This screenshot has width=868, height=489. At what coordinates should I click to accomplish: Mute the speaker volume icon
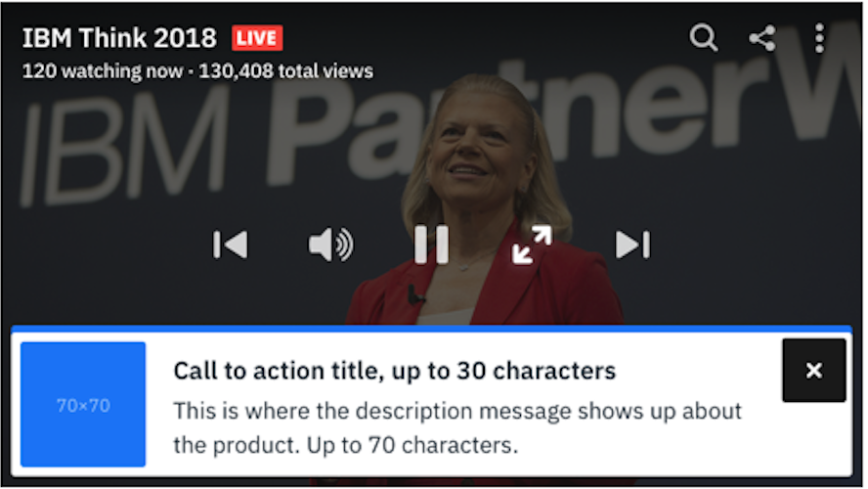pos(330,244)
